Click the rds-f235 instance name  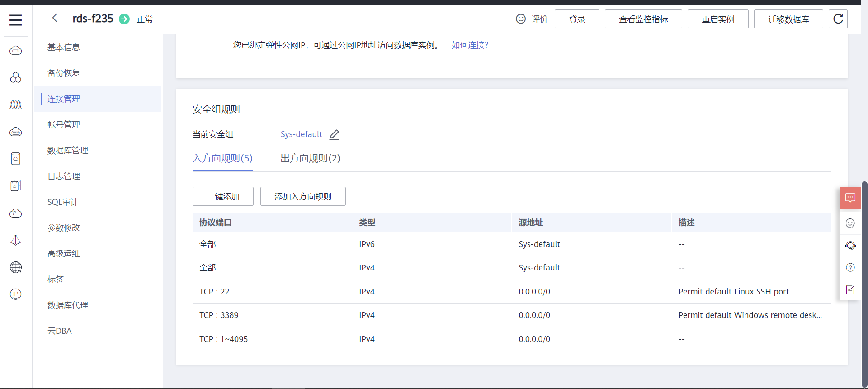(93, 19)
